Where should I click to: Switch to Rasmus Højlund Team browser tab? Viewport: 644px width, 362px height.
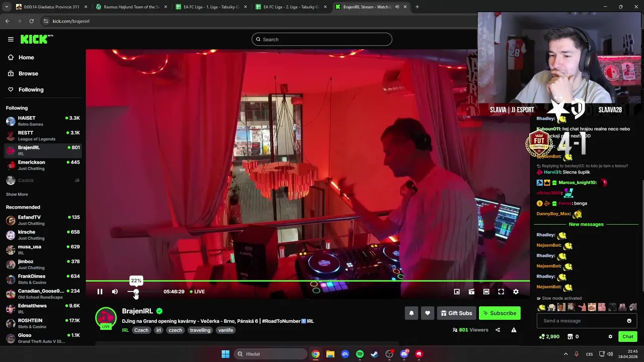click(x=131, y=7)
